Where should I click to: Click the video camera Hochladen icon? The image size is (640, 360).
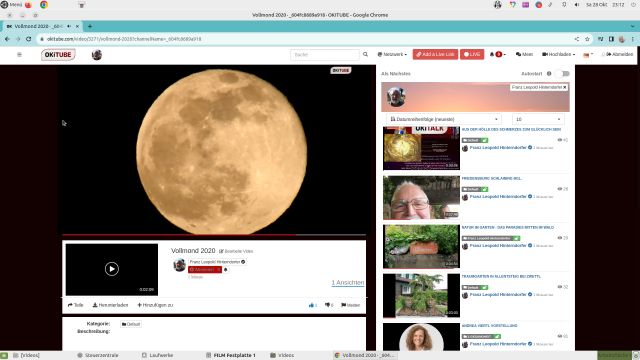coord(544,54)
